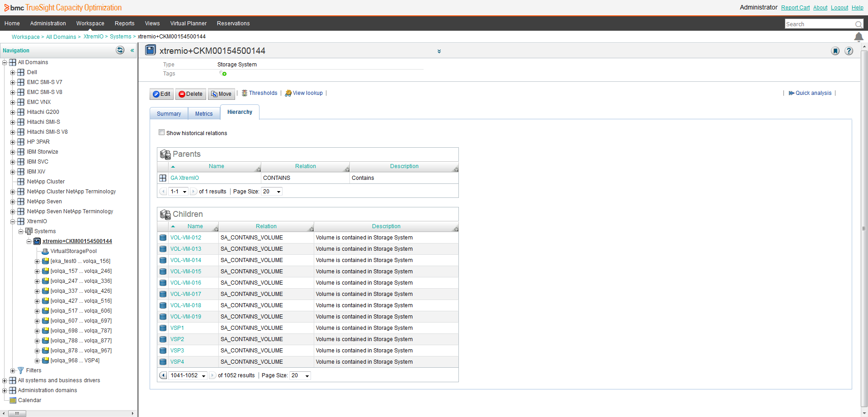Viewport: 868px width, 417px height.
Task: Collapse the Systems tree node
Action: pos(21,232)
